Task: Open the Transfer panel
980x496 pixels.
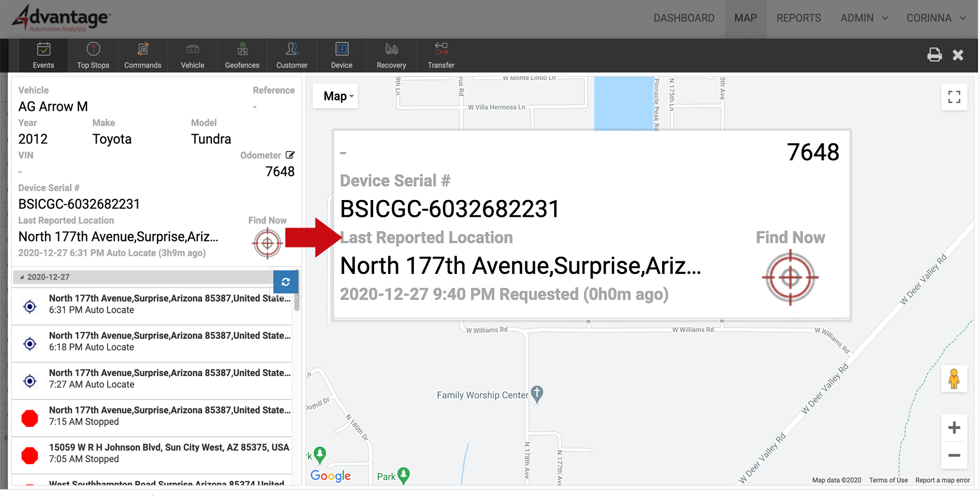Action: [x=440, y=55]
